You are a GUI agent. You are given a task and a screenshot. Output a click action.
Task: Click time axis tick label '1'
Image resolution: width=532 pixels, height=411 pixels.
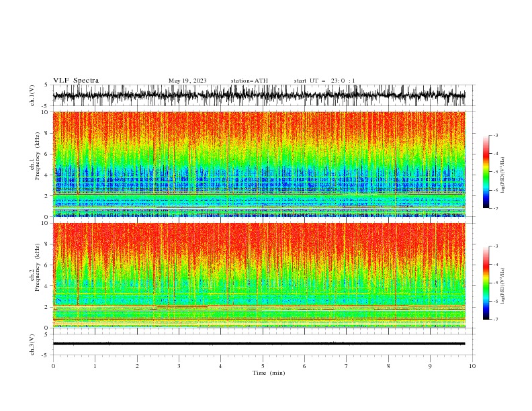95,366
